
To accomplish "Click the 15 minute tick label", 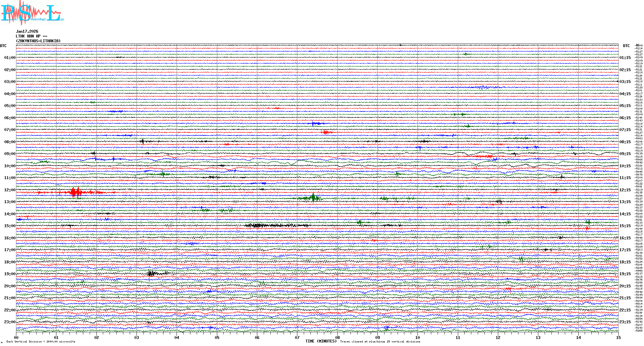I will tap(618, 338).
